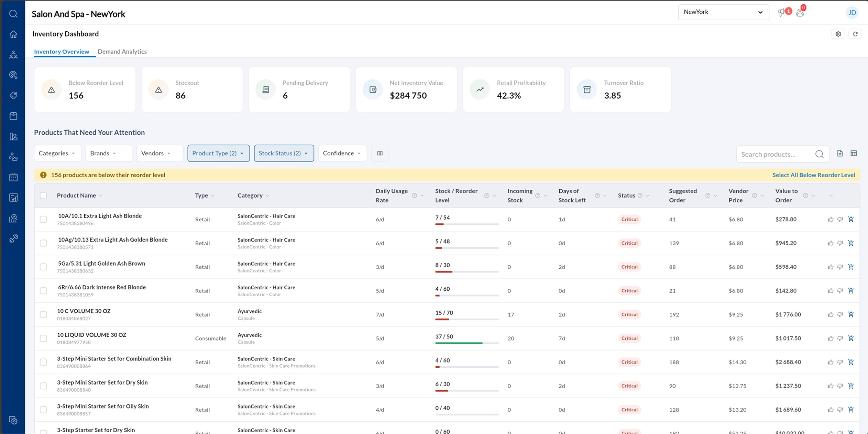The width and height of the screenshot is (868, 434).
Task: Click the announcements megaphone icon
Action: (x=781, y=13)
